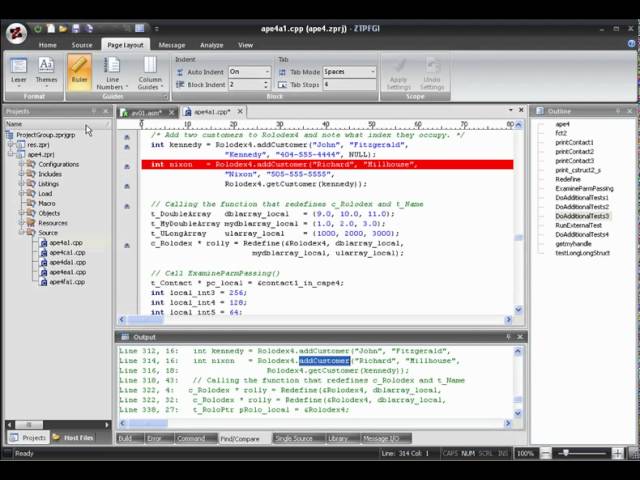Collapse the Source folder

coord(21,233)
